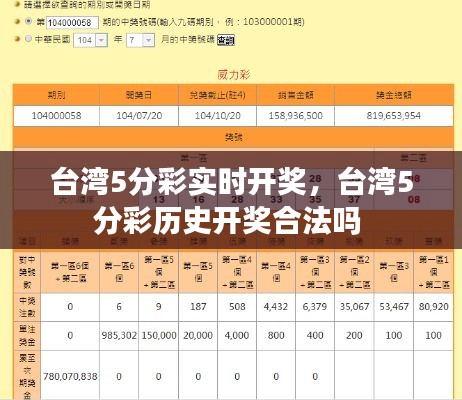Click the 200 prize amount cell
Screen dimensions: 462x400
tap(354, 336)
